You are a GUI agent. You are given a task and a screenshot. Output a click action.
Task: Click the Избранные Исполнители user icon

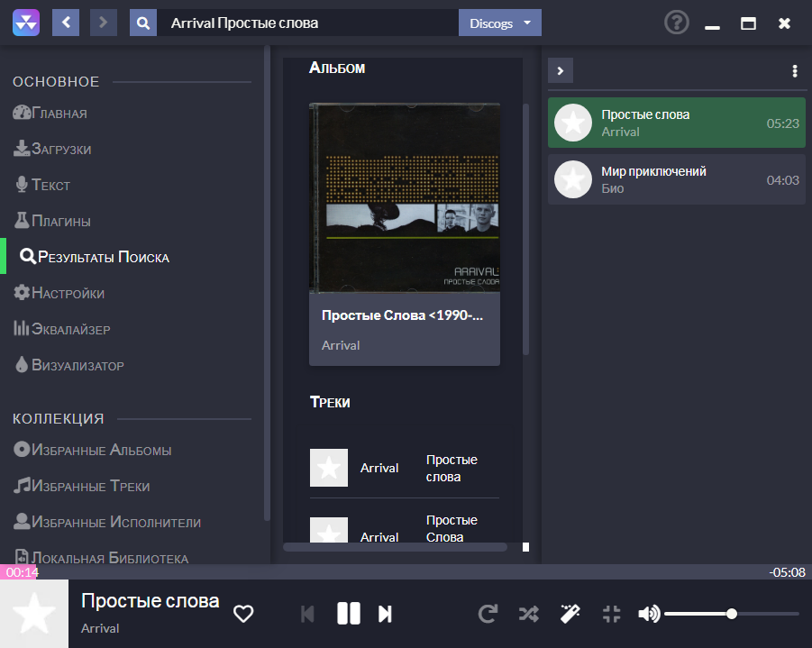click(22, 521)
